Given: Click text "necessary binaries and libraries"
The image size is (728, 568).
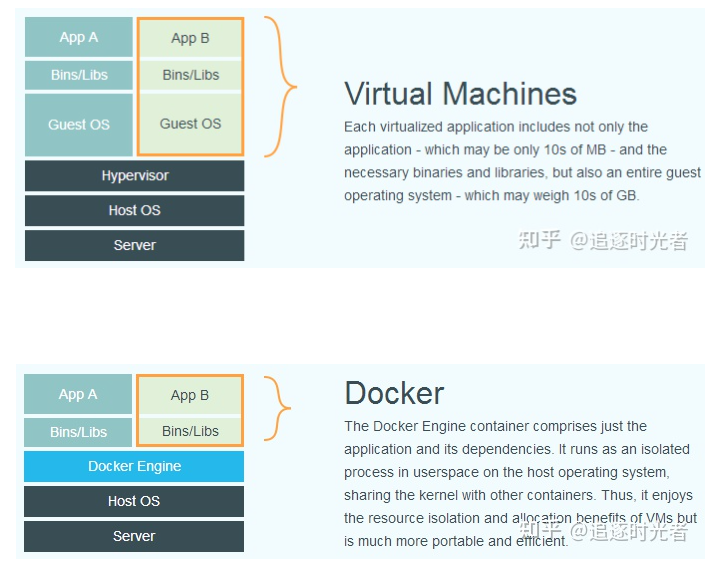Looking at the screenshot, I should 444,172.
